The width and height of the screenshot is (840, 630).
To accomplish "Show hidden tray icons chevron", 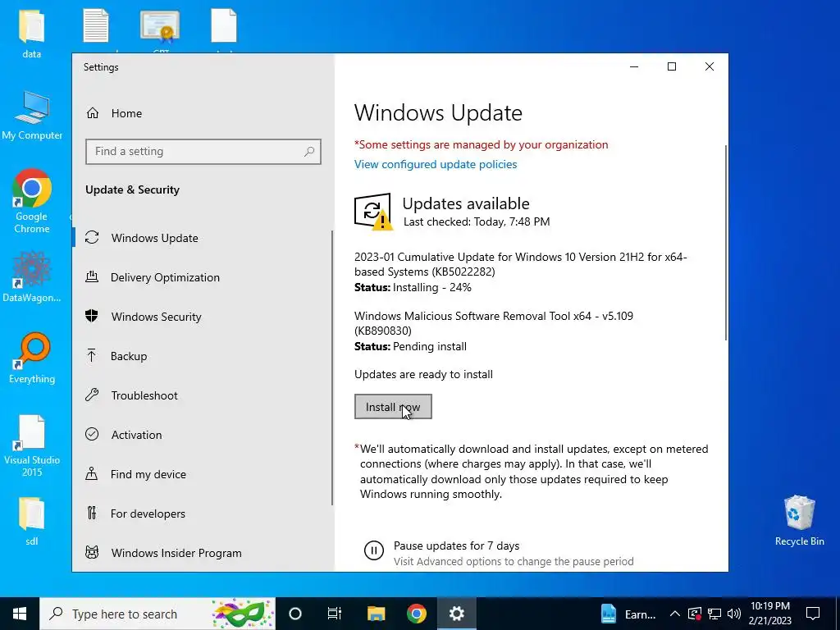I will [x=675, y=614].
